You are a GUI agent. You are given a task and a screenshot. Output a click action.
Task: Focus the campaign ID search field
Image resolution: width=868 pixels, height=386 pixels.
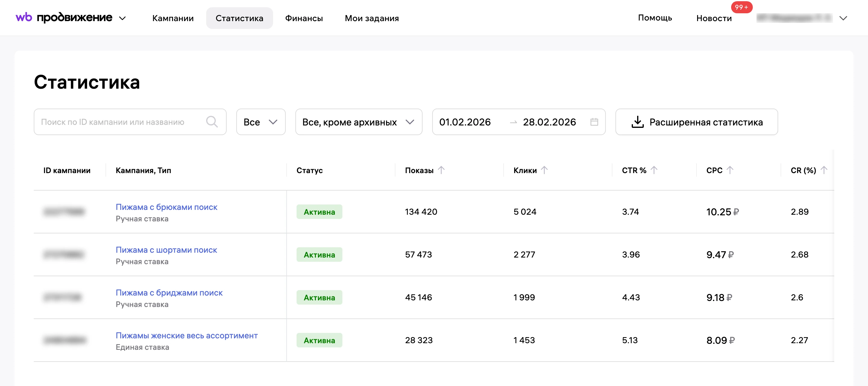(x=130, y=122)
